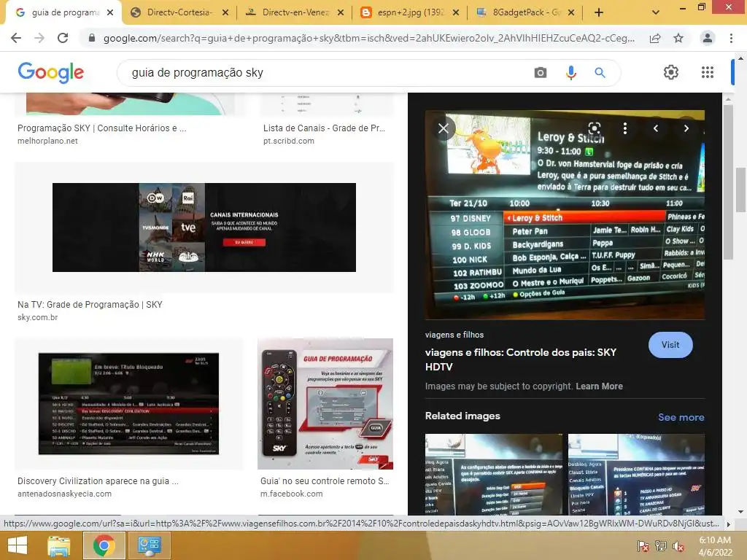Click the viagens e filhos source name
The width and height of the screenshot is (747, 560).
point(454,335)
